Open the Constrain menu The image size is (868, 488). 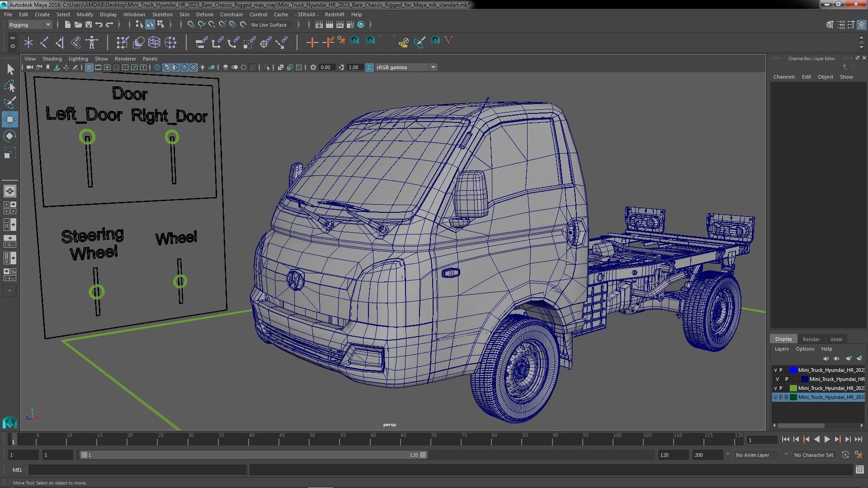click(x=231, y=14)
